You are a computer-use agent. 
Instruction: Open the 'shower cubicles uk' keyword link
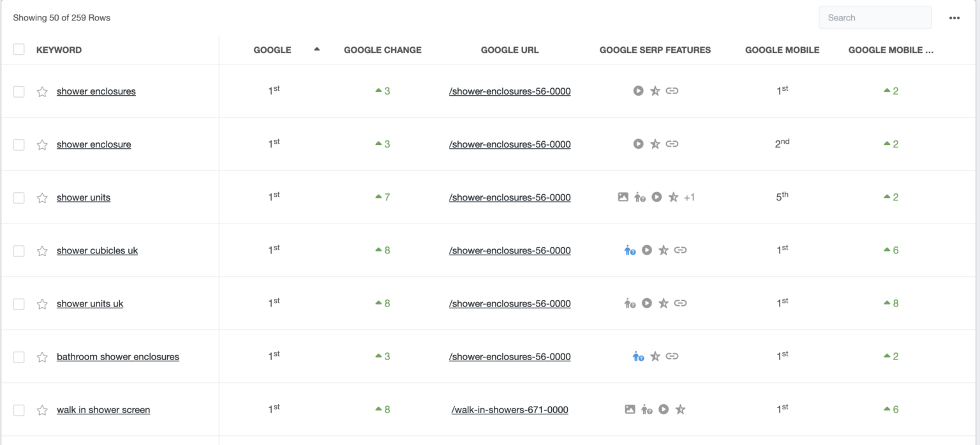click(x=97, y=250)
